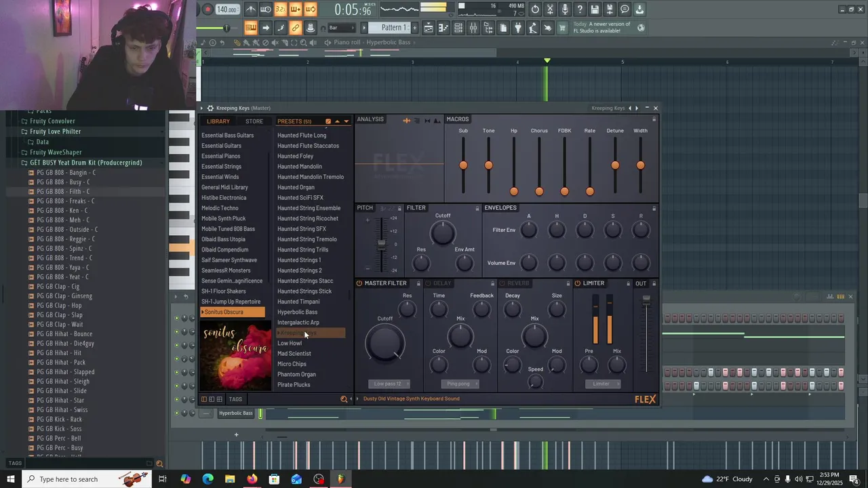868x488 pixels.
Task: Toggle the REVERB power button
Action: (502, 283)
